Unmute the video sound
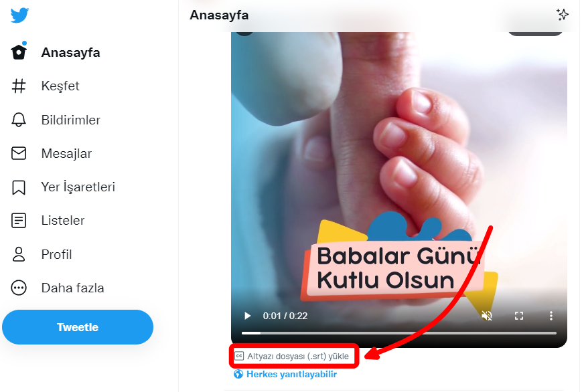The width and height of the screenshot is (582, 392). click(x=487, y=316)
